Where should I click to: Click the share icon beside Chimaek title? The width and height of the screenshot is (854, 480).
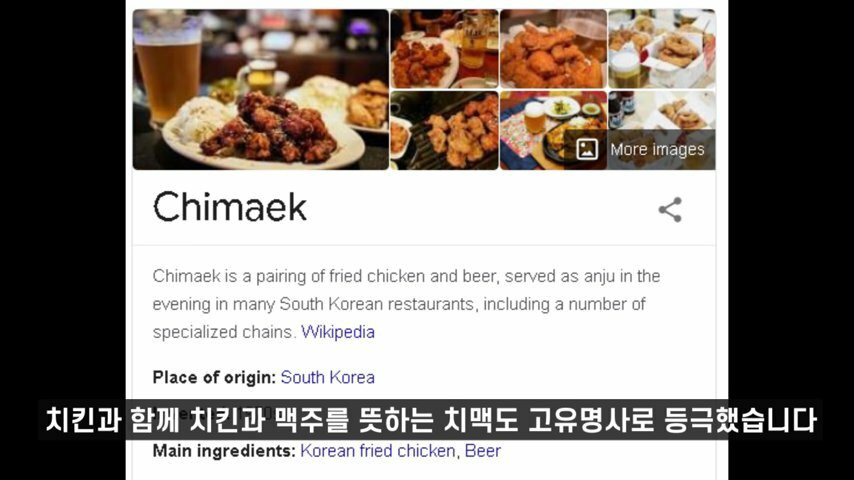(670, 210)
